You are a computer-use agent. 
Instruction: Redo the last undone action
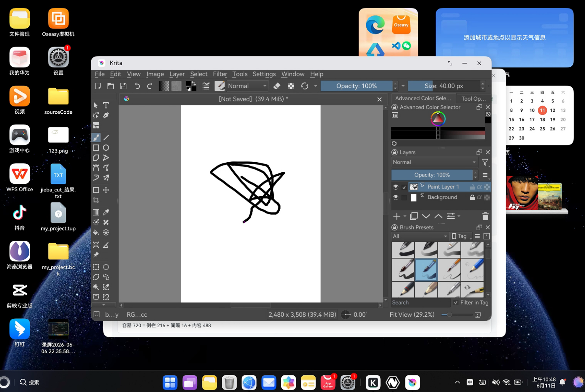(x=150, y=86)
